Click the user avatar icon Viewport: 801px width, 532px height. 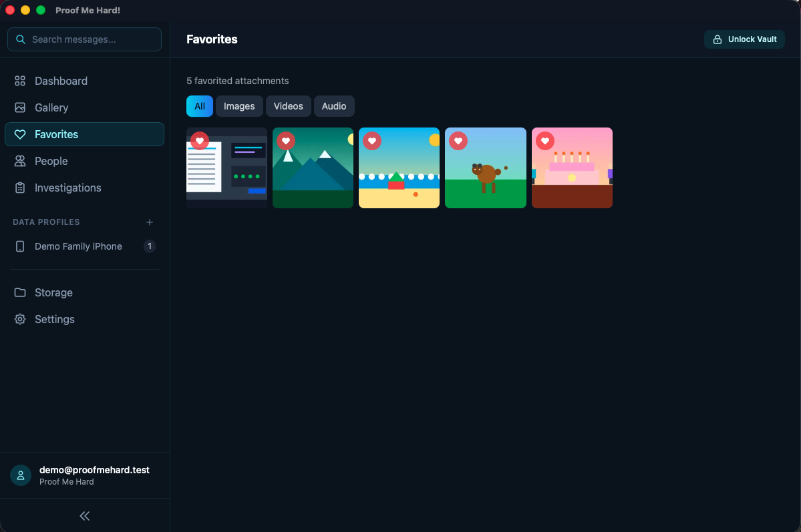click(x=21, y=475)
